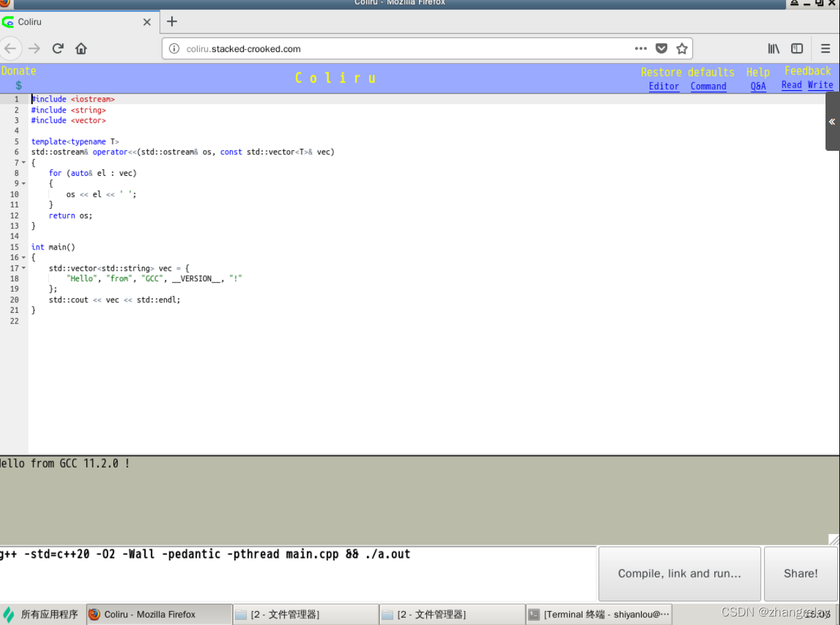840x625 pixels.
Task: Restore default Command link
Action: click(708, 86)
